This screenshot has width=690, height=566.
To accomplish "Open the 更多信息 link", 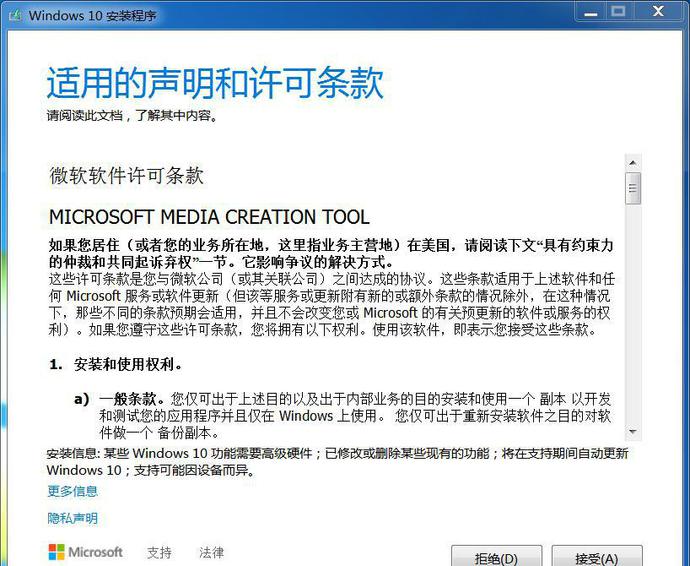I will coord(73,491).
